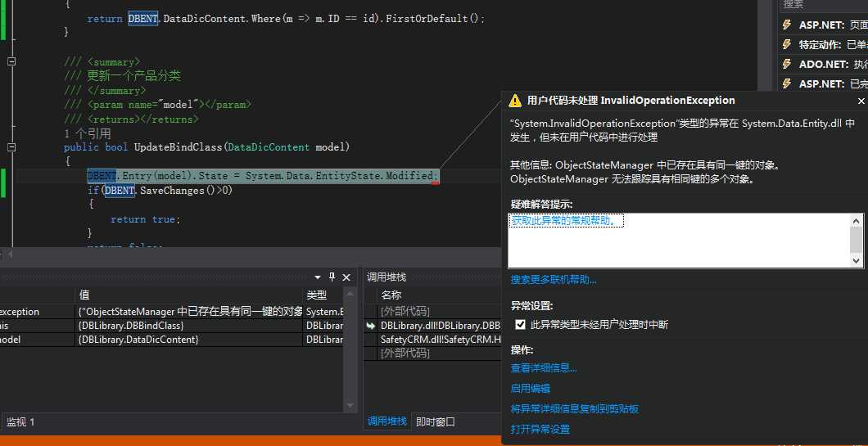
Task: Close the InvalidOperationException popup
Action: tap(861, 101)
